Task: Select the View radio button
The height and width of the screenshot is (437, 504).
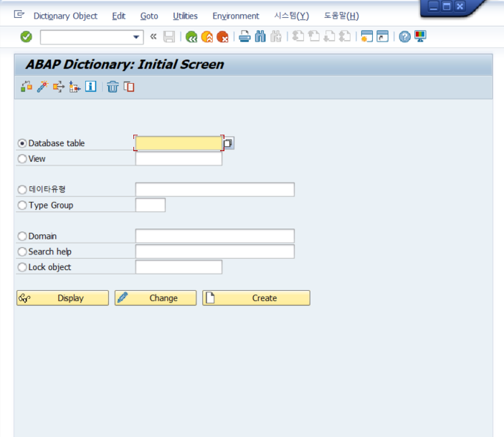Action: (x=22, y=158)
